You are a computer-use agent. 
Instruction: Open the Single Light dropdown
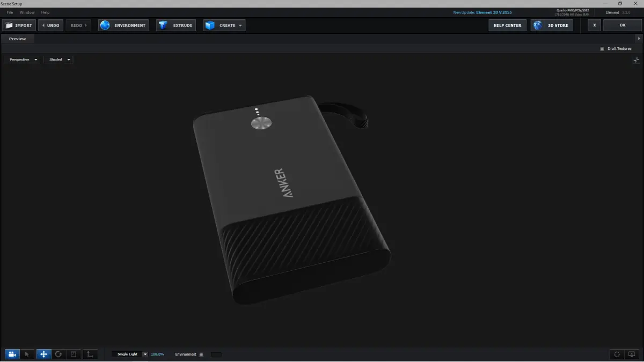click(x=129, y=354)
